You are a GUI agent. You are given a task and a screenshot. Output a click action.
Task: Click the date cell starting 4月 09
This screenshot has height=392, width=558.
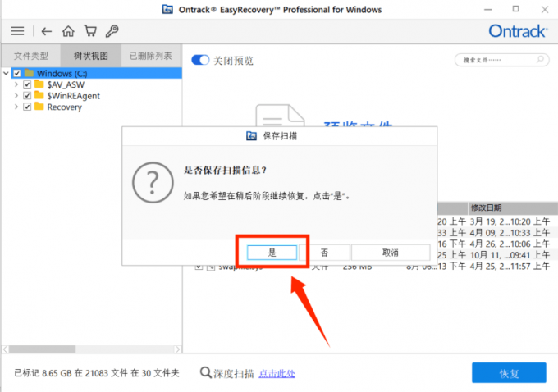click(x=510, y=233)
